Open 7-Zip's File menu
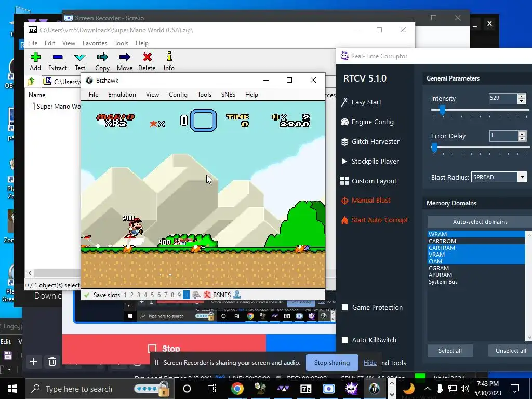The image size is (532, 399). [33, 43]
